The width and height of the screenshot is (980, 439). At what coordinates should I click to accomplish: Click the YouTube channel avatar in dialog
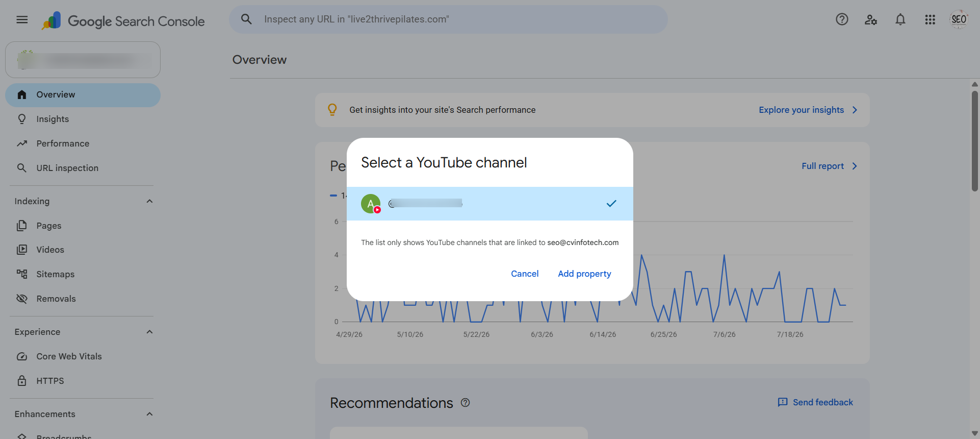(371, 204)
